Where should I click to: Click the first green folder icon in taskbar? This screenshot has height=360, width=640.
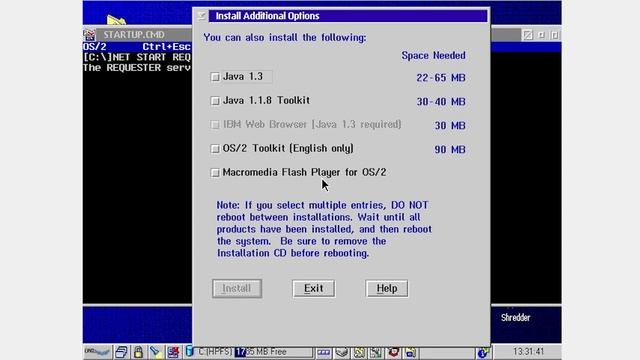pos(360,352)
